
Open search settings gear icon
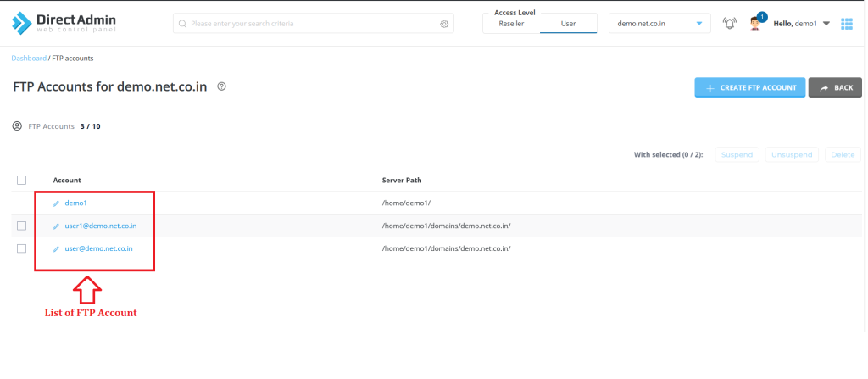click(444, 24)
